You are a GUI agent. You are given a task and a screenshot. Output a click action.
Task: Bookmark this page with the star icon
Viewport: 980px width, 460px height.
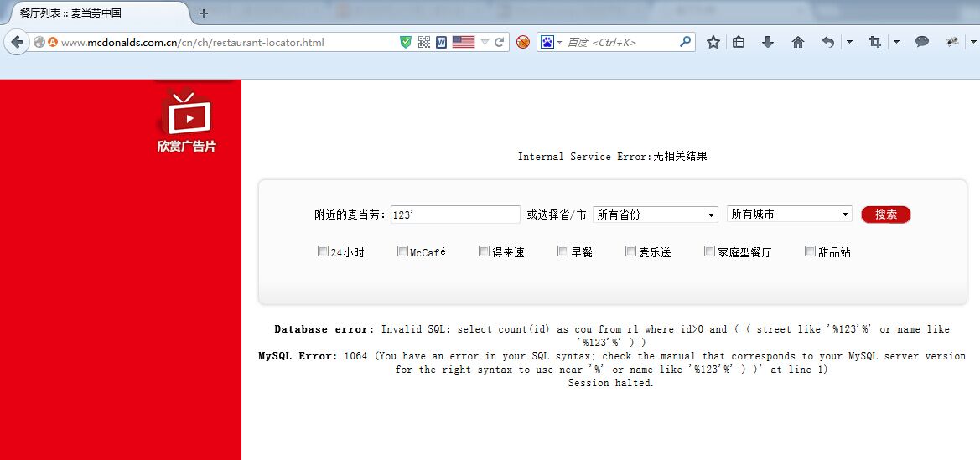[713, 42]
